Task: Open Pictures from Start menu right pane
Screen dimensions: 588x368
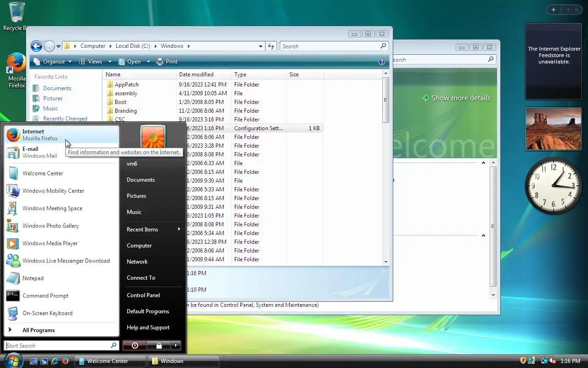Action: pyautogui.click(x=153, y=196)
